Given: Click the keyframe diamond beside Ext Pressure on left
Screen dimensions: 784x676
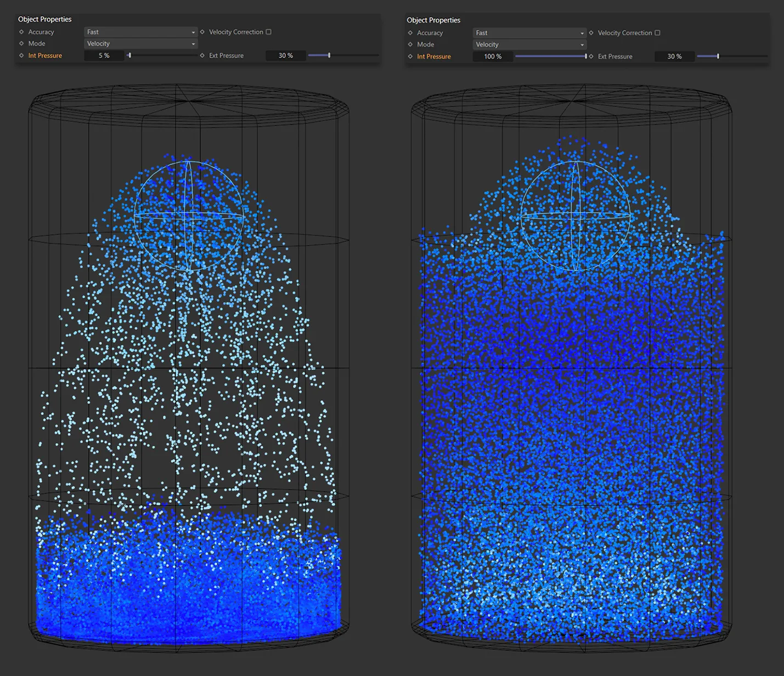Looking at the screenshot, I should click(x=202, y=55).
